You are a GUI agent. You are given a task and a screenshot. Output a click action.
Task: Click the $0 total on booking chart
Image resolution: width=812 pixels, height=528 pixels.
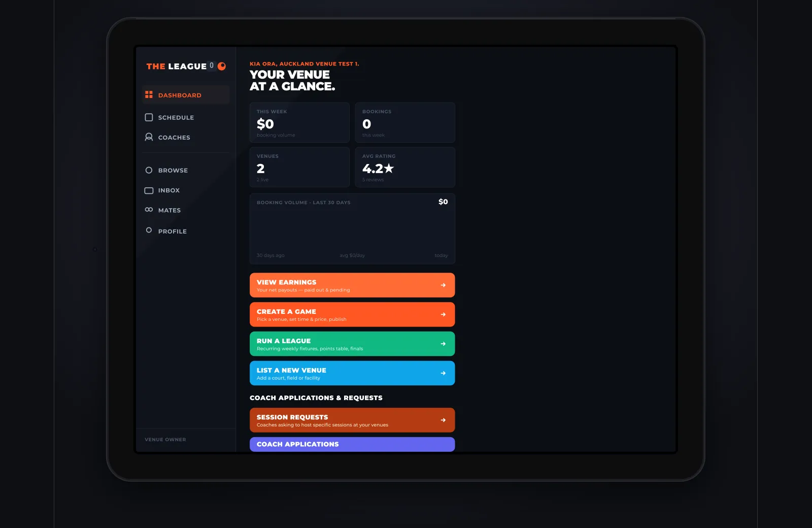click(x=443, y=202)
